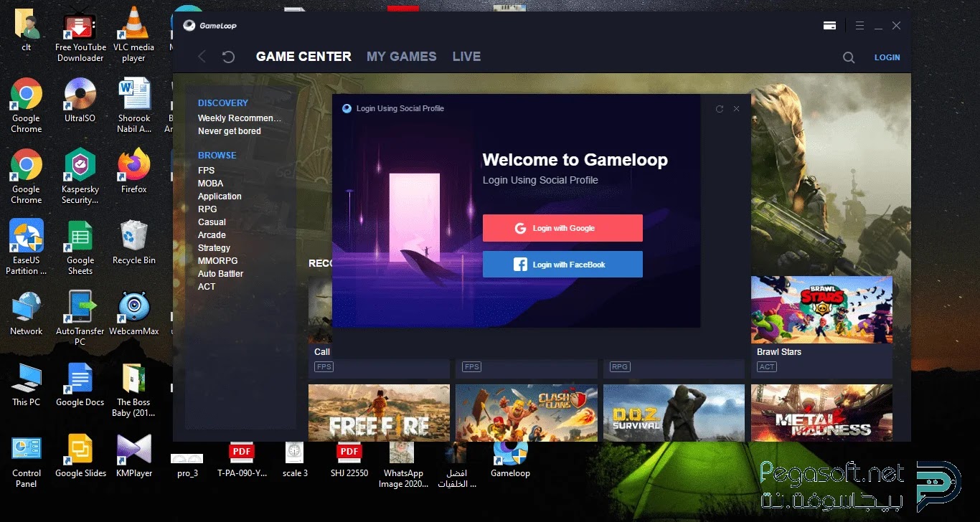The image size is (980, 522).
Task: Open the Network desktop icon
Action: tap(27, 313)
